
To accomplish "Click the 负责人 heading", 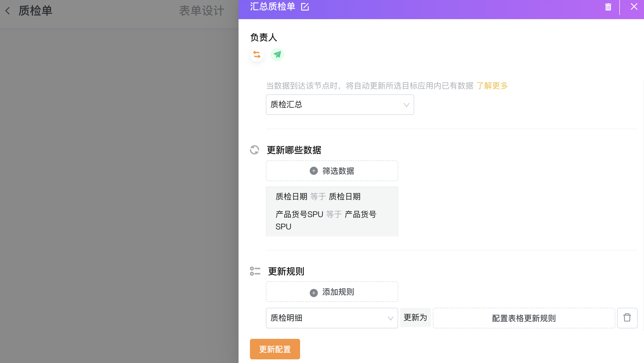I will click(x=263, y=37).
